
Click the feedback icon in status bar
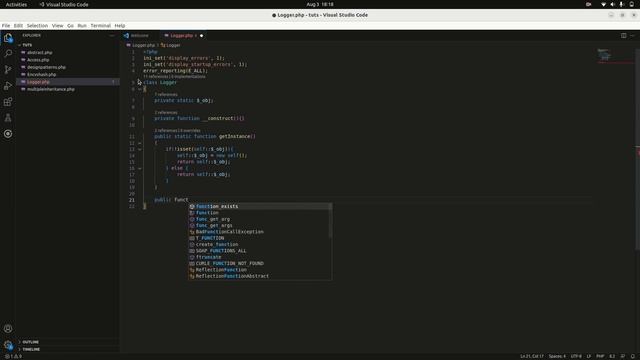point(623,356)
